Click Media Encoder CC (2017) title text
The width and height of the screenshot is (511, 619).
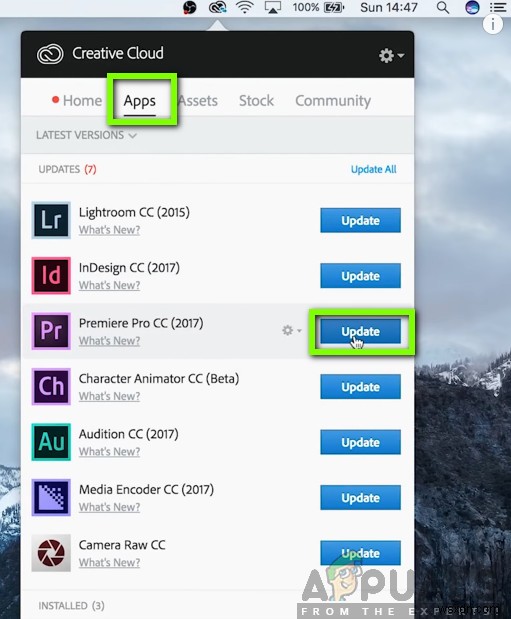pyautogui.click(x=147, y=490)
